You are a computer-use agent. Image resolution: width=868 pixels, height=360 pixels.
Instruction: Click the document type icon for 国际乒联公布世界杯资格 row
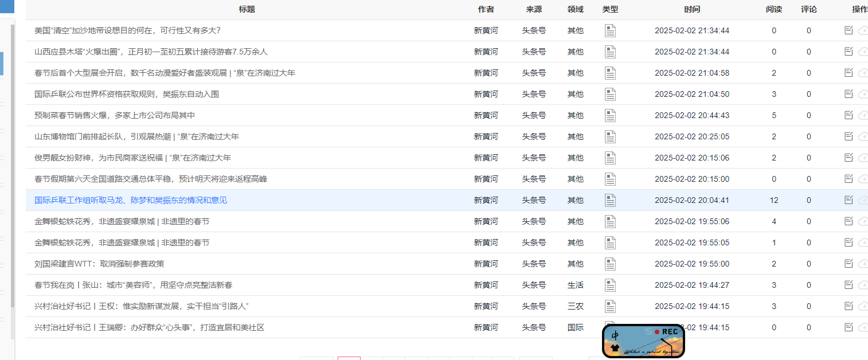tap(610, 94)
